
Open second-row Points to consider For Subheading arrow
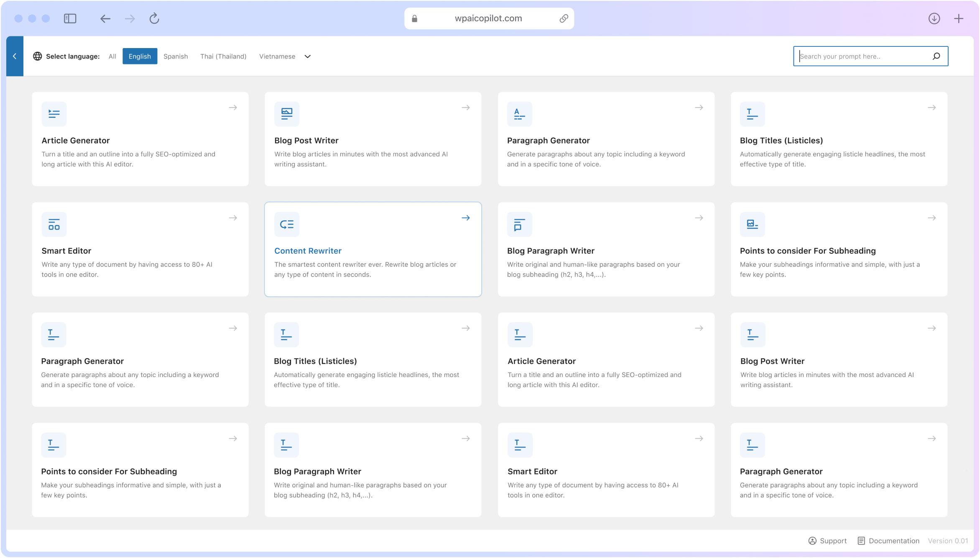click(x=932, y=218)
